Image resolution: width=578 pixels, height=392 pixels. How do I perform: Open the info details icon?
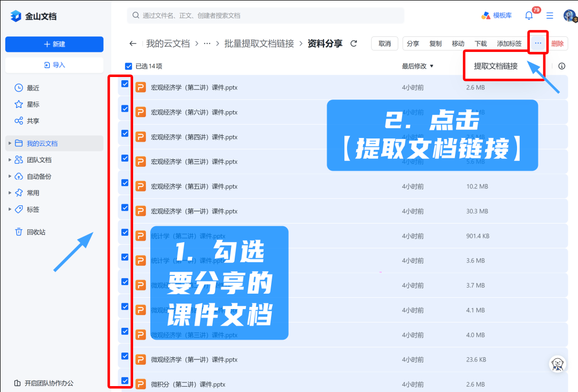tap(561, 66)
